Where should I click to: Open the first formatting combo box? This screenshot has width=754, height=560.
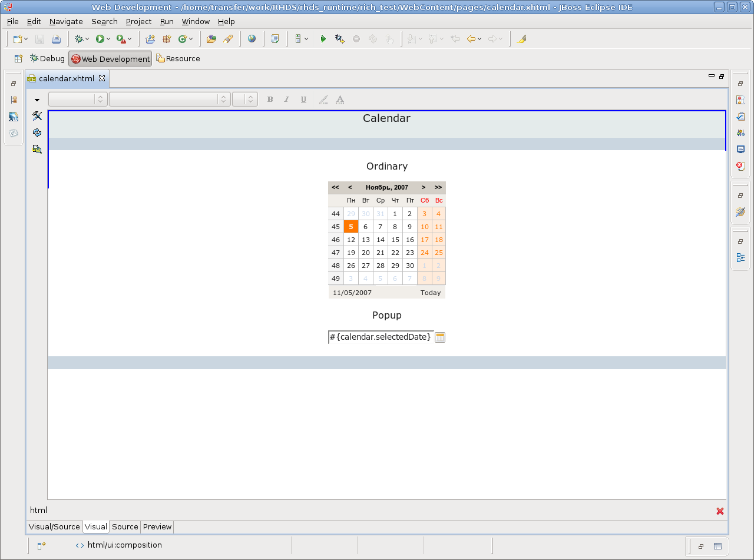[x=78, y=100]
